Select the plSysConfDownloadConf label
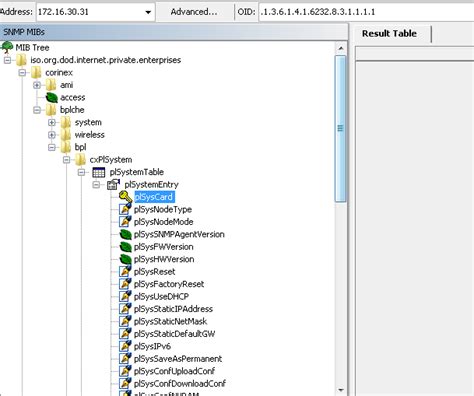This screenshot has width=474, height=396. click(180, 383)
